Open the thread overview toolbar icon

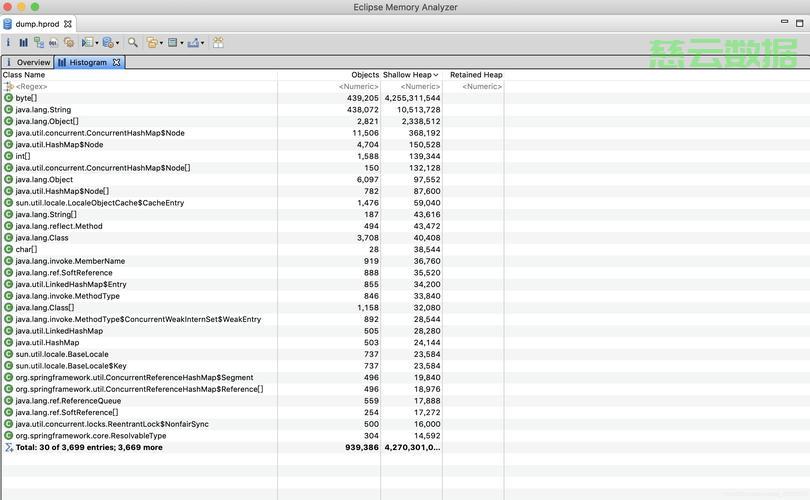[69, 43]
